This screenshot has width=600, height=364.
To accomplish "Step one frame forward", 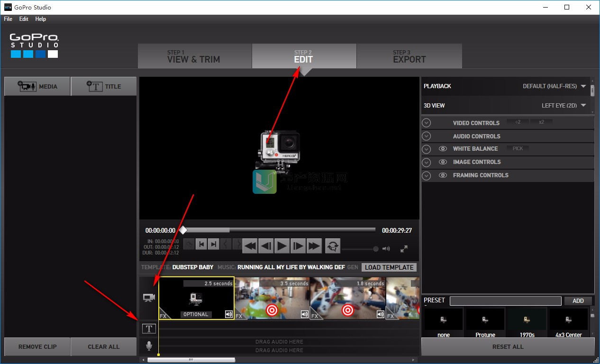I will [298, 246].
